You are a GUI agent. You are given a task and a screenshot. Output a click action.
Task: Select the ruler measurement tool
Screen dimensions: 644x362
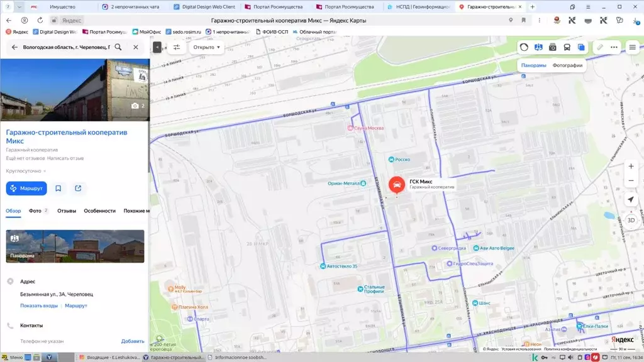[600, 47]
